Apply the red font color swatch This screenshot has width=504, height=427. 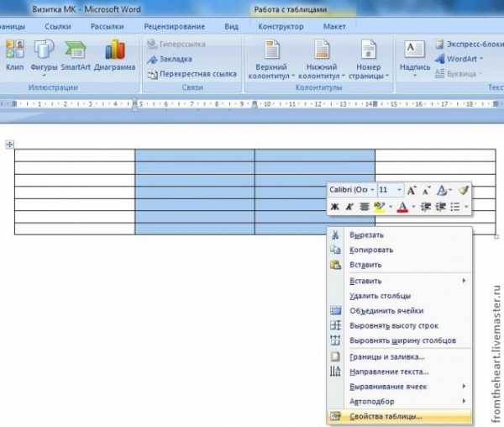click(402, 206)
